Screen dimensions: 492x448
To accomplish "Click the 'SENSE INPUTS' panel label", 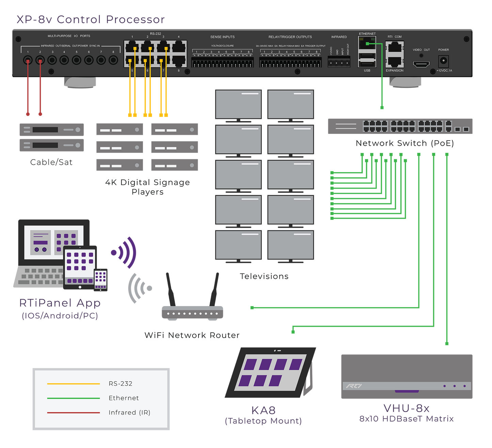I will coord(222,37).
